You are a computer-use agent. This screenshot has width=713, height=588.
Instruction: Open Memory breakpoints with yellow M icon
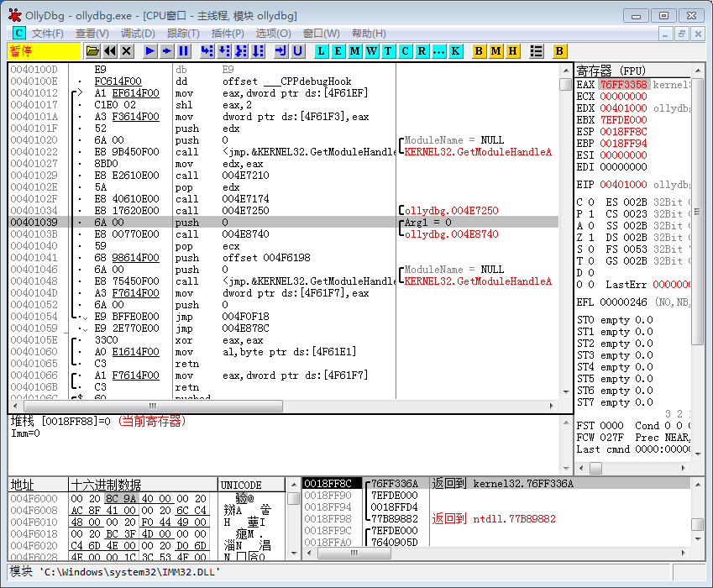coord(495,51)
